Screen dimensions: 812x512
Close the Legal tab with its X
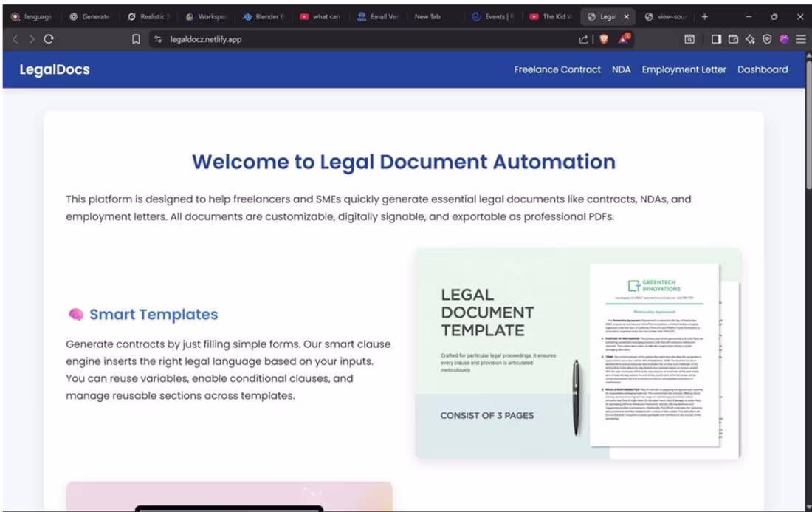point(627,16)
